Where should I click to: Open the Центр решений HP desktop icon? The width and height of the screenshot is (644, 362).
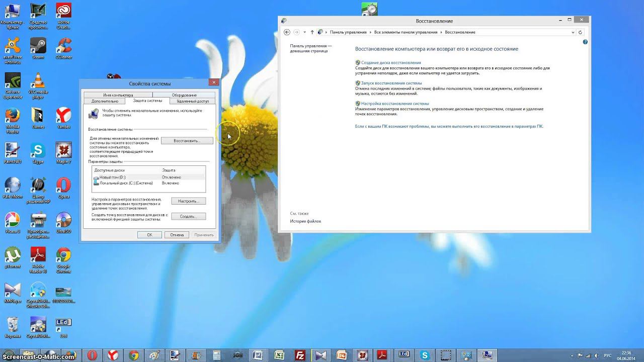[x=38, y=191]
